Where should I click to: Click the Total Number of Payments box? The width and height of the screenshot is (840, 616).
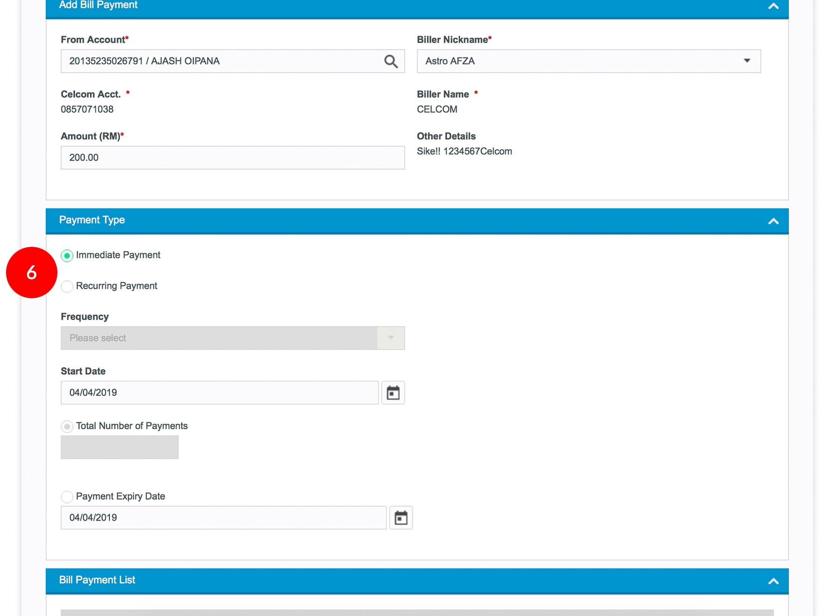coord(119,447)
